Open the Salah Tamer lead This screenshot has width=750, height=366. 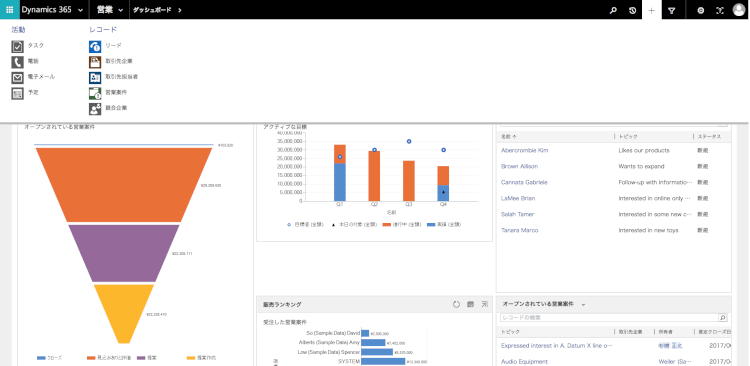point(518,214)
